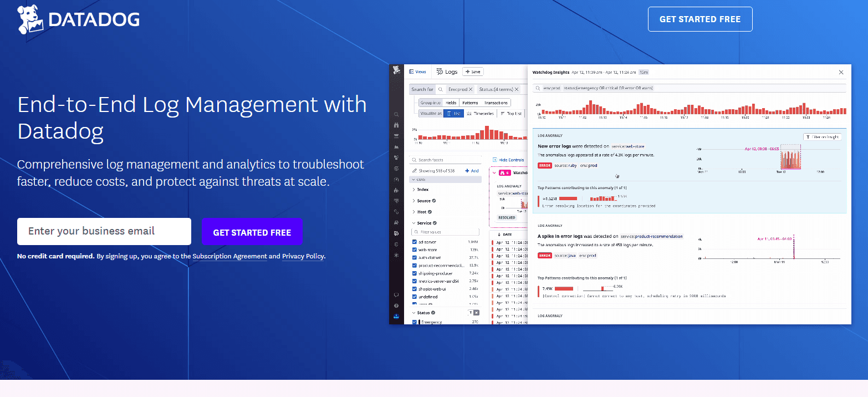This screenshot has width=868, height=397.
Task: Select the Timeseries visualization tab
Action: click(x=480, y=113)
